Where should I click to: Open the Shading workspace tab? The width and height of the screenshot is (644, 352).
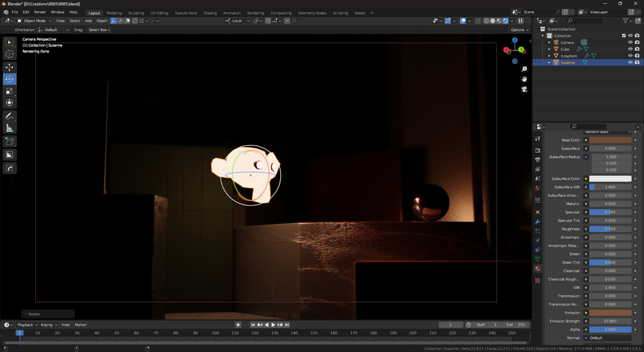pos(210,13)
